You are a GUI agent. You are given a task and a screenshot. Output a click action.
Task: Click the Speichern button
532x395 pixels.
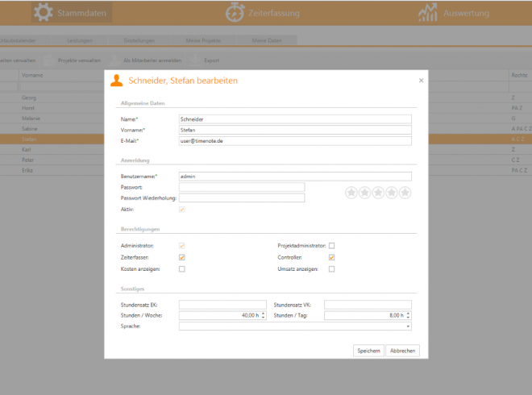click(368, 351)
